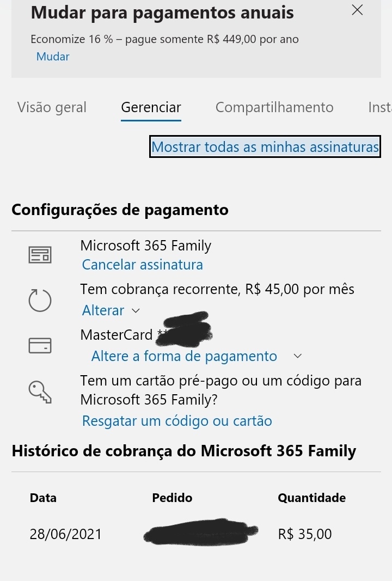Select the Gerenciar tab
Image resolution: width=392 pixels, height=581 pixels.
tap(151, 107)
